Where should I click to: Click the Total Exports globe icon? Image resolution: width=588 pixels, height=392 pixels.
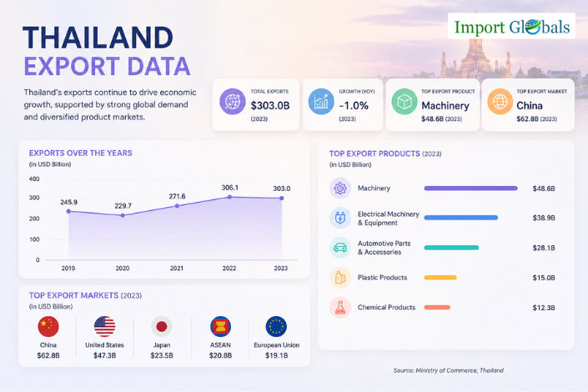click(233, 102)
